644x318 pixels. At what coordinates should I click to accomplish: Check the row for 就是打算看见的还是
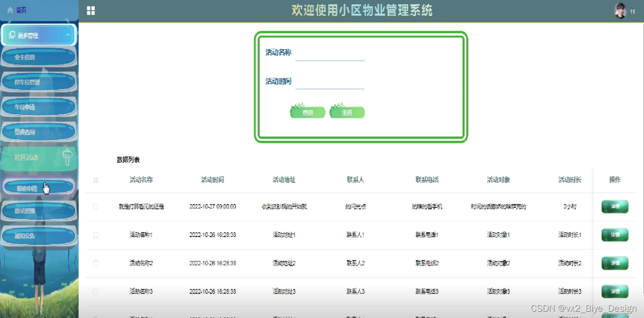click(x=96, y=207)
